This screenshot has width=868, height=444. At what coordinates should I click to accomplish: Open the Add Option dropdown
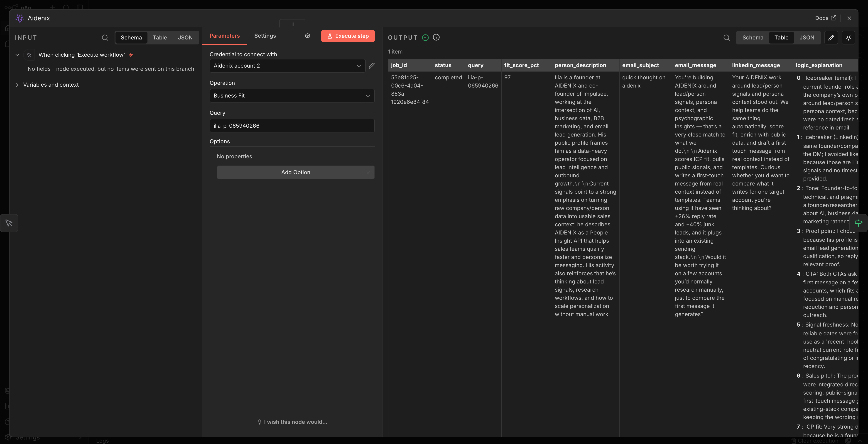[296, 172]
